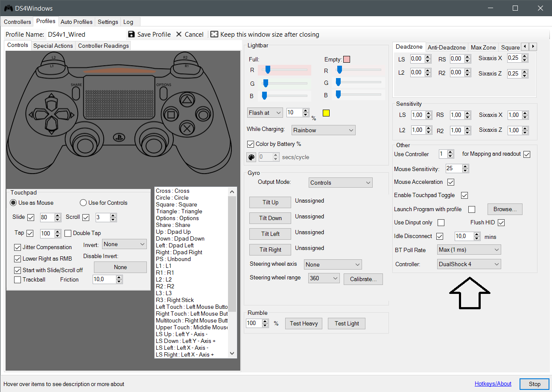Click the keep window size icon

click(x=214, y=34)
